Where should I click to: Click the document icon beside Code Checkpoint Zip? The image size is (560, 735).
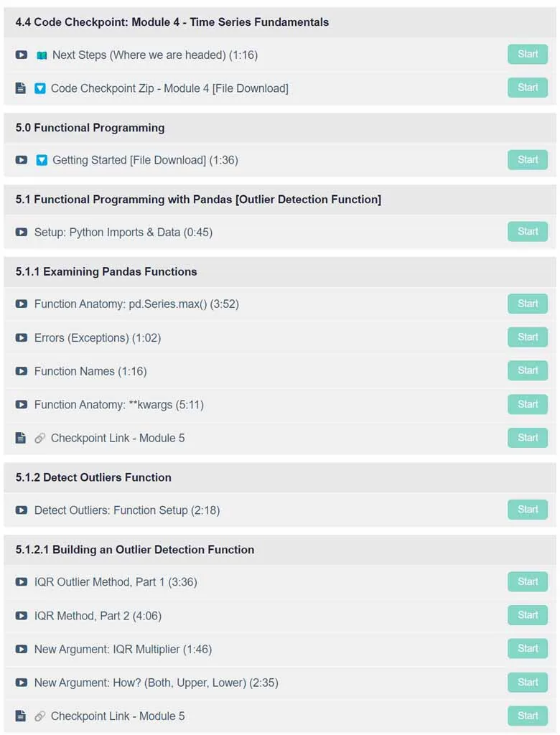[x=21, y=88]
